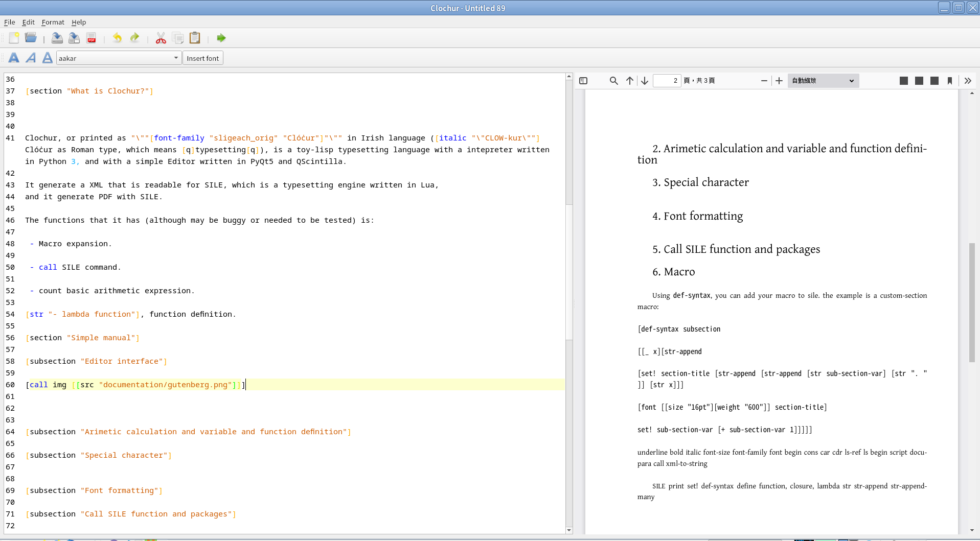The image size is (980, 541).
Task: Click the subsection "Editor interface" line
Action: 96,361
